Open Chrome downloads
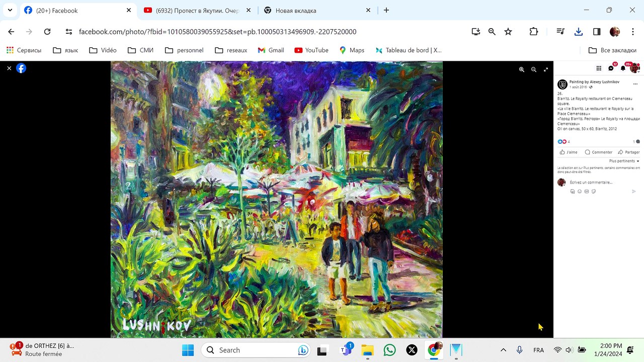This screenshot has width=644, height=362. [x=579, y=32]
